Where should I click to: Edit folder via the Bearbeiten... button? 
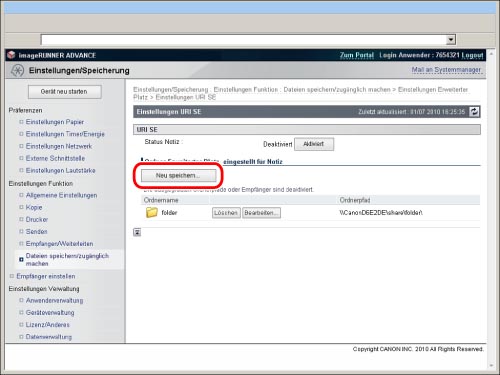(261, 213)
